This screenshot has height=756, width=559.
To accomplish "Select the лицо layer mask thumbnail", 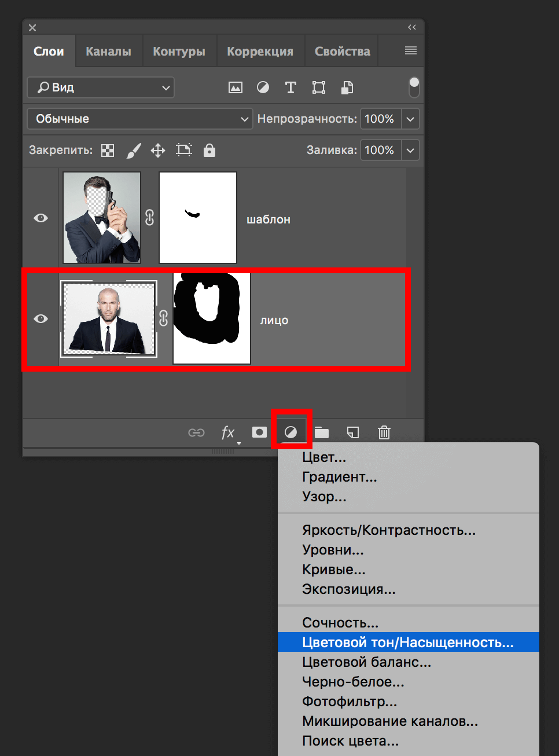I will [x=212, y=319].
